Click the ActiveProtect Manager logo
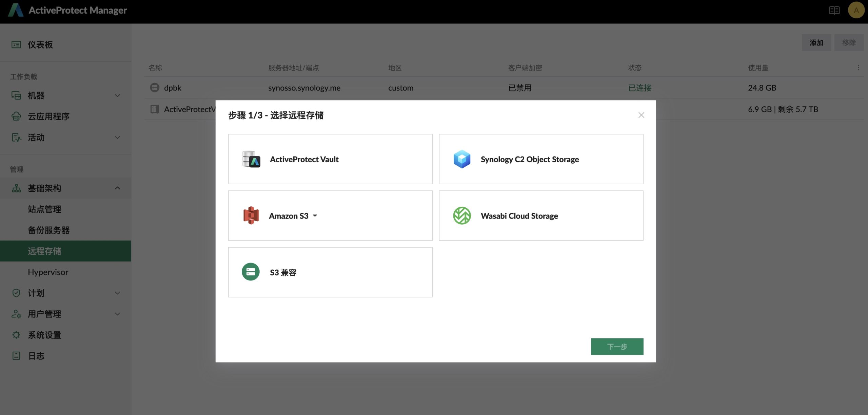 (16, 10)
